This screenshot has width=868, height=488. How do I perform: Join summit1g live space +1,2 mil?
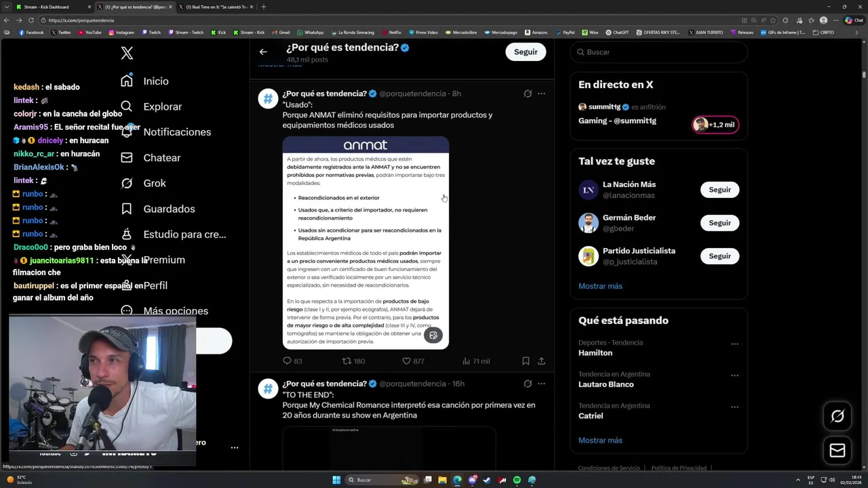coord(715,125)
